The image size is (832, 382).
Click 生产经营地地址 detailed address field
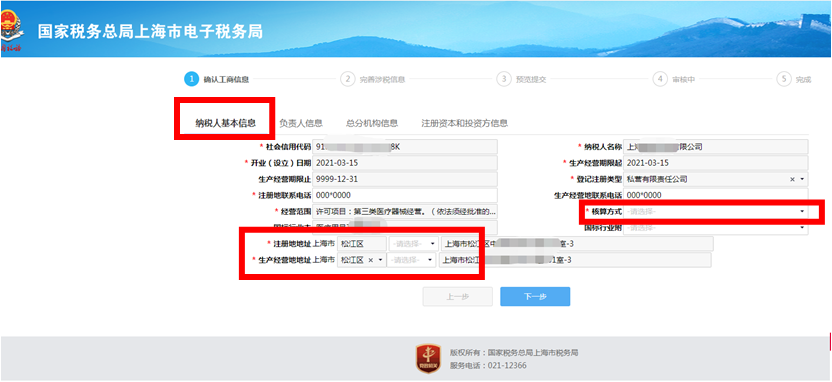575,260
